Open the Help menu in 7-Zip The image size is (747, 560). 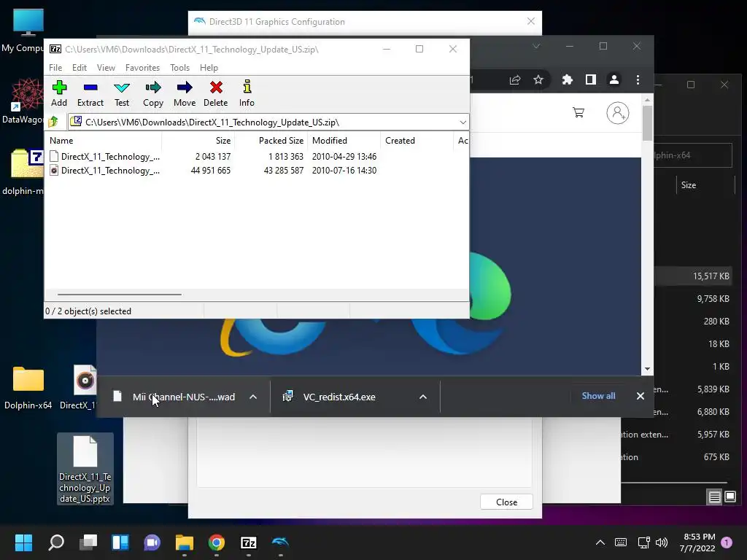tap(209, 68)
